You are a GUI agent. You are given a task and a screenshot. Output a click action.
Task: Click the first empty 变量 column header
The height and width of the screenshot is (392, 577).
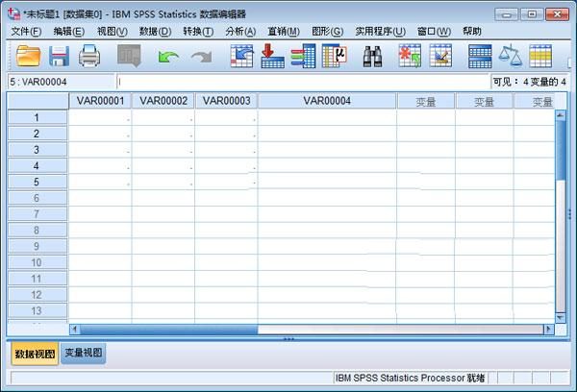(x=426, y=102)
